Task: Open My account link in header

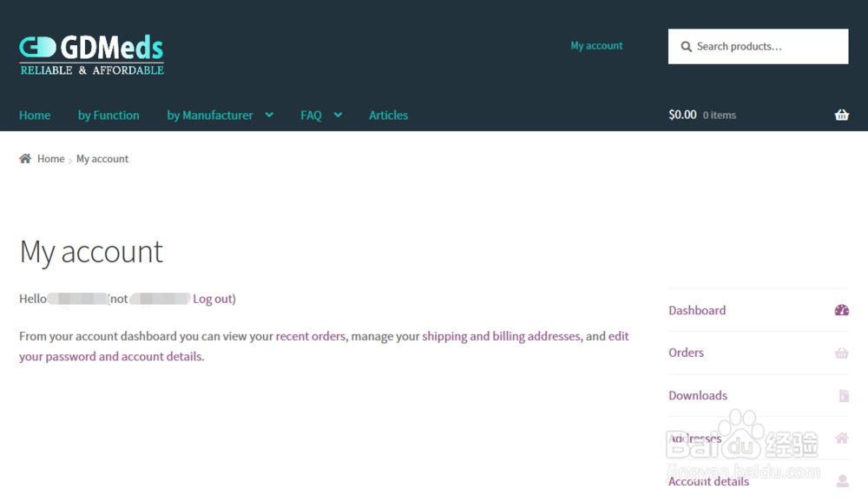Action: 597,46
